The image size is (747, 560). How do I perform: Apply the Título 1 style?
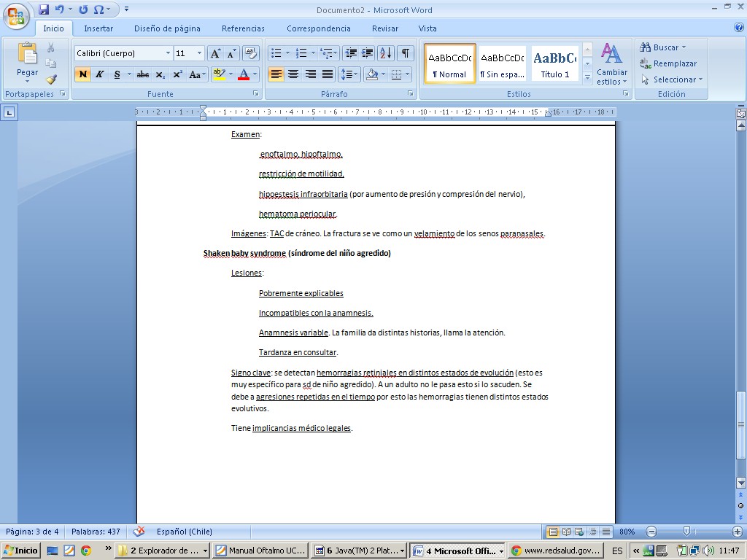pyautogui.click(x=555, y=64)
